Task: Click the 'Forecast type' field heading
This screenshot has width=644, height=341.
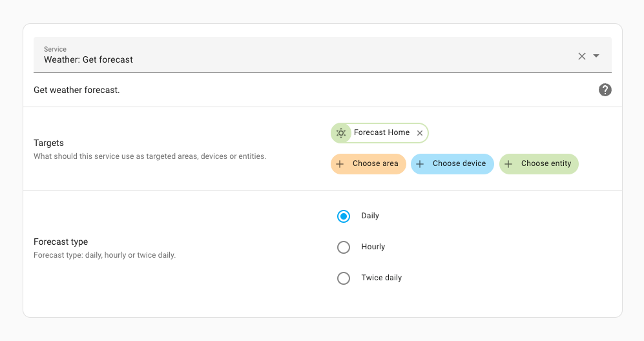Action: click(61, 242)
